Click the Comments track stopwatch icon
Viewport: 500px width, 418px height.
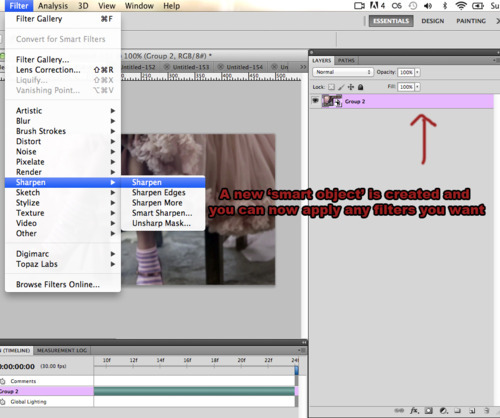click(x=3, y=381)
